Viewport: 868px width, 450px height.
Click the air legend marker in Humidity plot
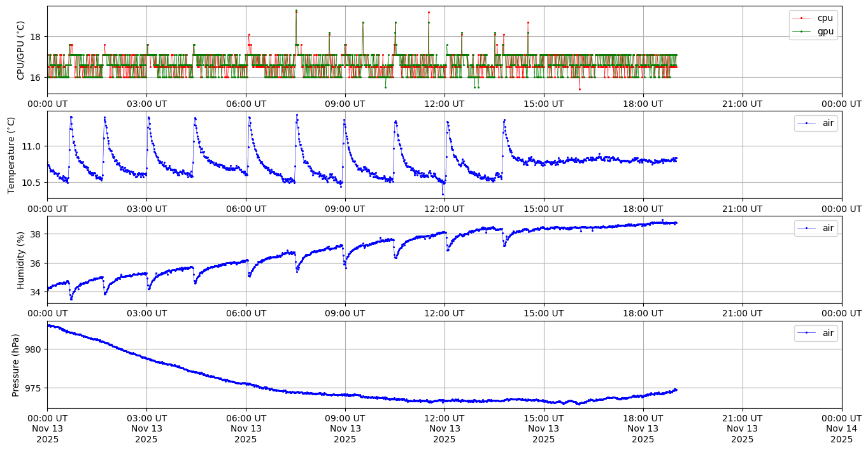[806, 228]
